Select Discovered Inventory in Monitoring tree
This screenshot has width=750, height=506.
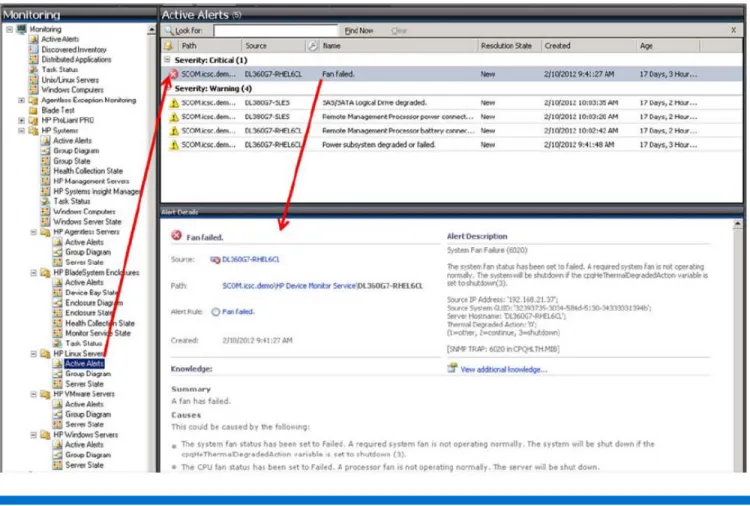tap(74, 49)
